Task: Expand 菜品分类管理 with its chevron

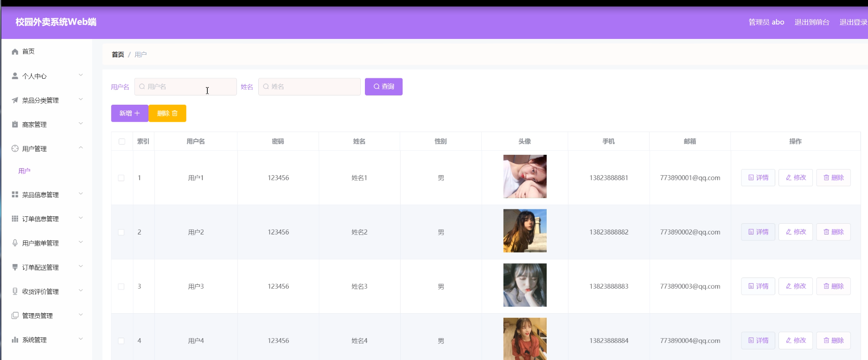Action: (x=81, y=99)
